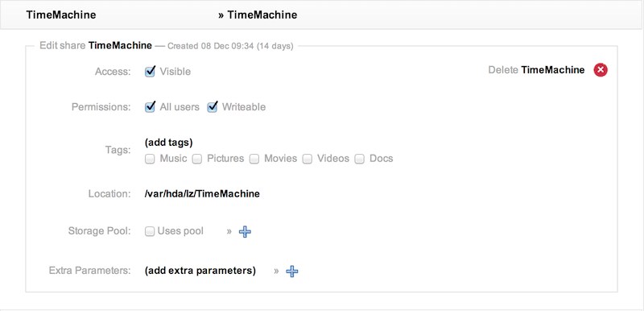Toggle the All users permission checkbox

(x=150, y=107)
